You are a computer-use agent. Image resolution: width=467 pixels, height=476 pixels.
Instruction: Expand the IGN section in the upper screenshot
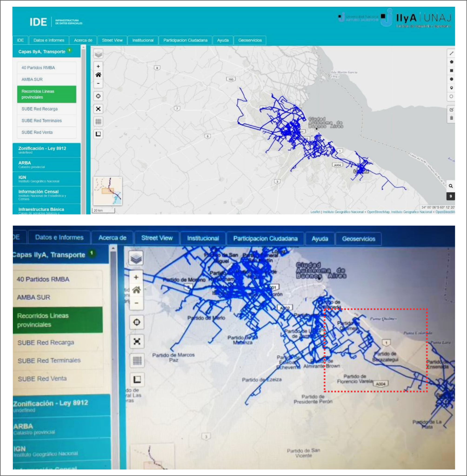[x=47, y=179]
